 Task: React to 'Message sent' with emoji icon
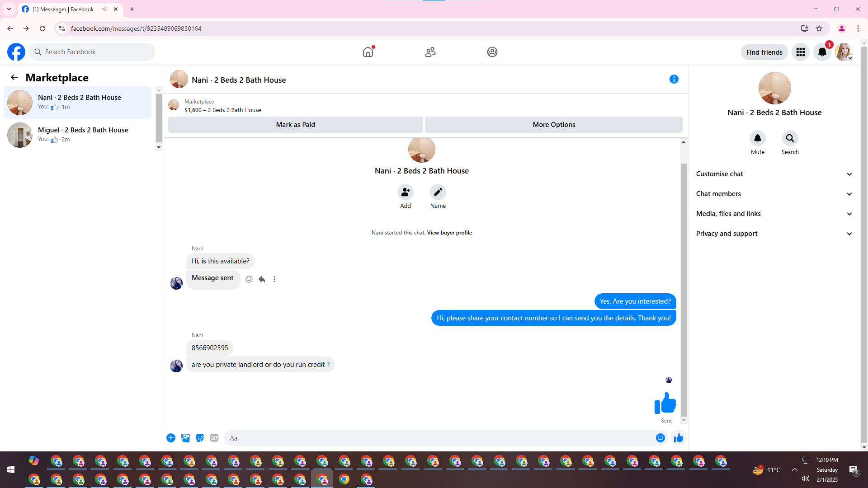pyautogui.click(x=249, y=279)
